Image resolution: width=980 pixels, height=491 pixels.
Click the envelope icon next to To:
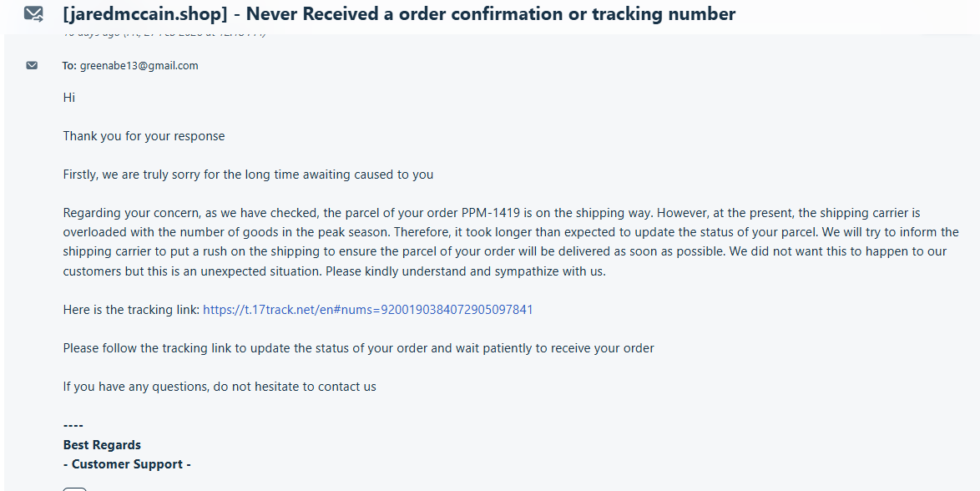click(32, 65)
